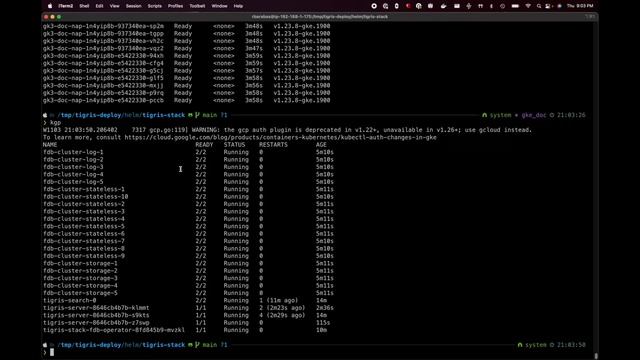Screen dimensions: 640x360
Task: Open Spotlight search in menu bar
Action: [539, 6]
